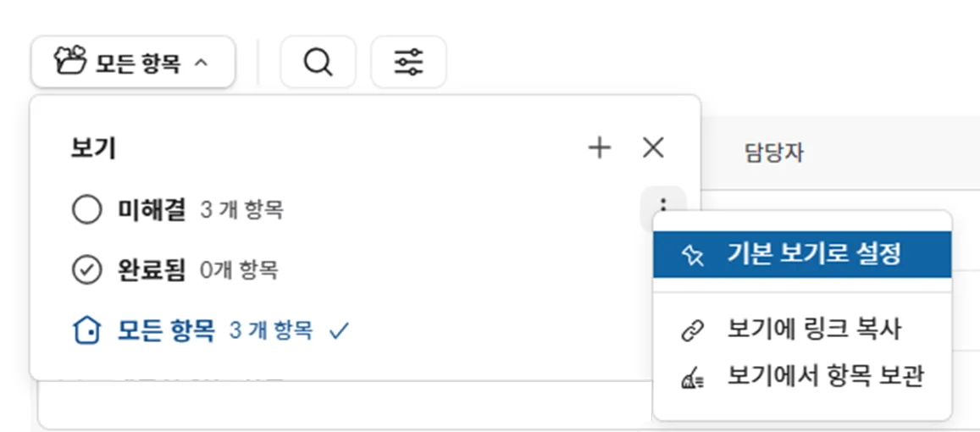Click the broom archive icon in menu
Image resolution: width=980 pixels, height=432 pixels.
(x=692, y=378)
